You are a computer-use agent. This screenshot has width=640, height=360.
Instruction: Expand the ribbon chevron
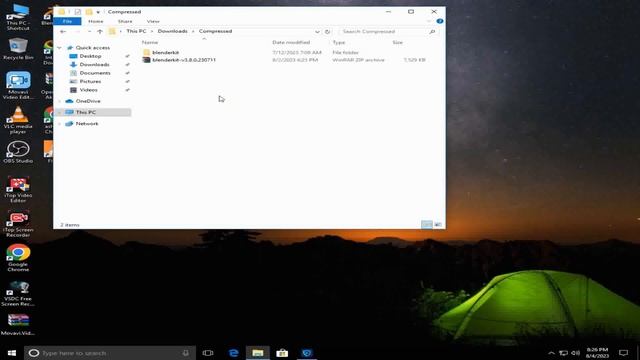tap(429, 21)
